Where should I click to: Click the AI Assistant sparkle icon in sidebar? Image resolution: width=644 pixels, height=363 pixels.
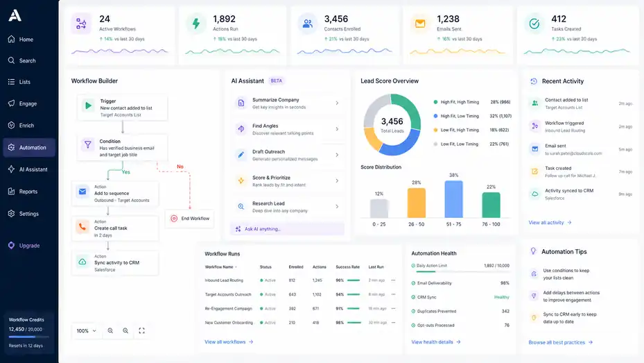(x=11, y=169)
